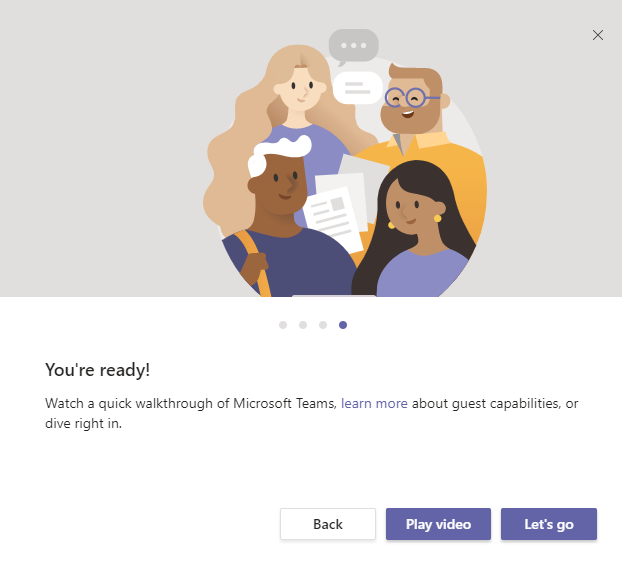Click the You're ready! heading
Screen dimensions: 622x567
click(x=98, y=370)
